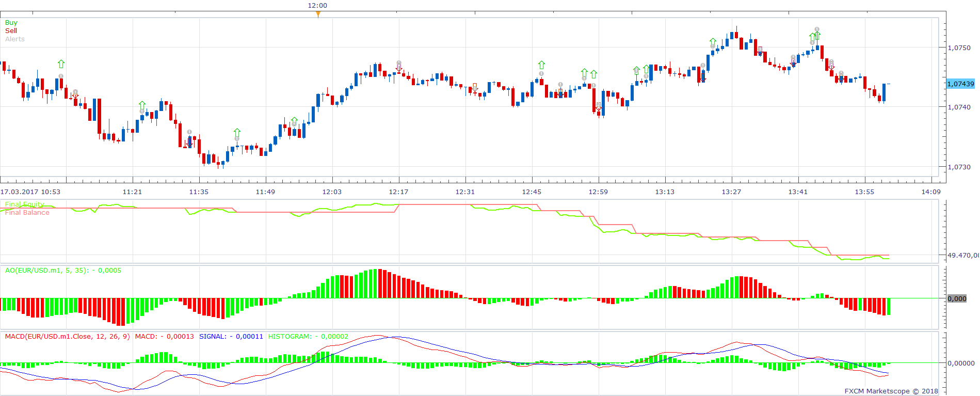Select the green buy arrow above the 12:45 candle
Image resolution: width=980 pixels, height=396 pixels.
[541, 65]
